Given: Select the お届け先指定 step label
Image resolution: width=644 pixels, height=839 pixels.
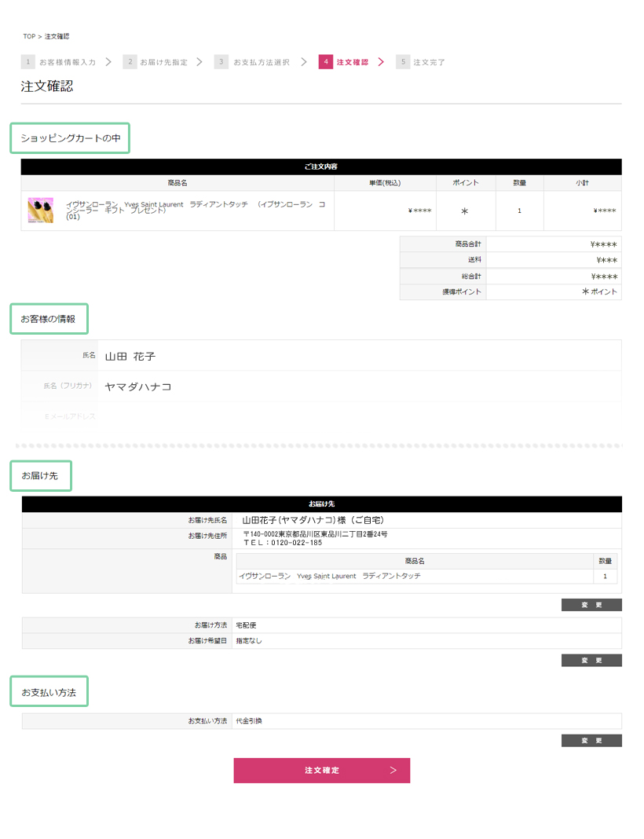Looking at the screenshot, I should (x=163, y=62).
